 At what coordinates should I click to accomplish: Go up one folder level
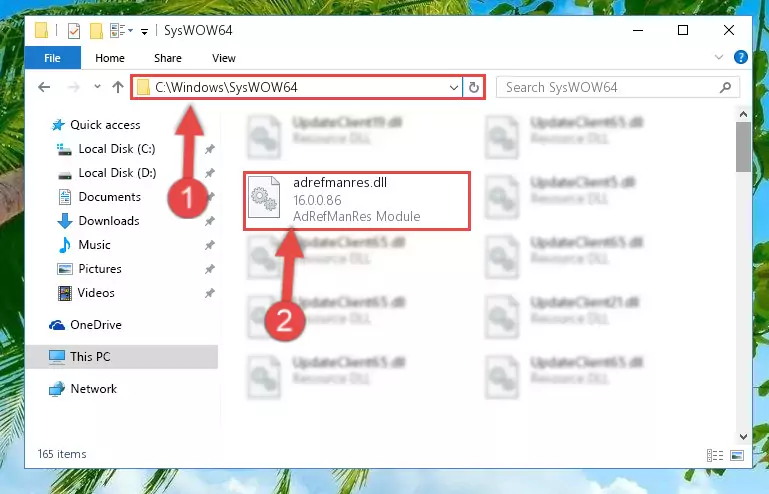[118, 87]
